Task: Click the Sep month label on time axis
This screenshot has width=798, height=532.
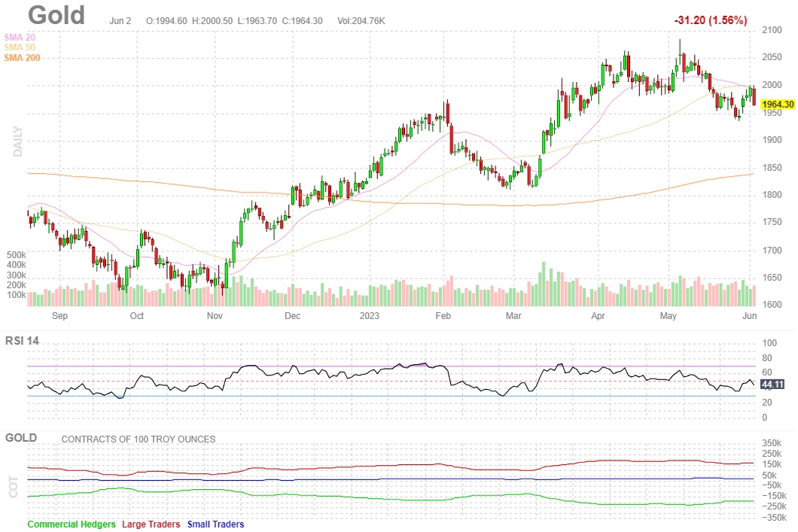Action: tap(59, 316)
